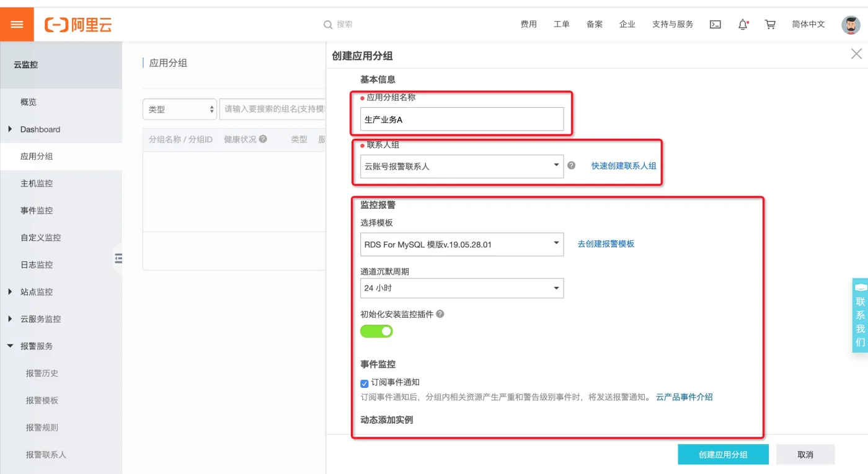Open the 简体中文 language selector

point(808,24)
